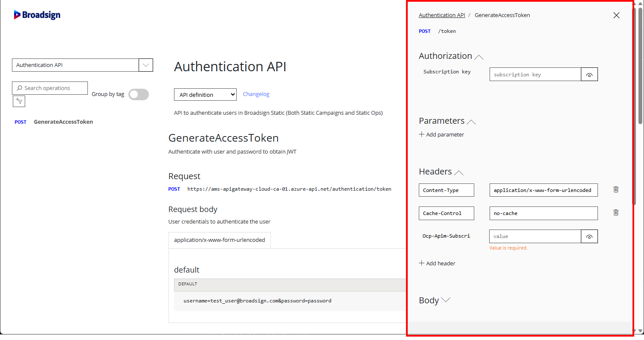The height and width of the screenshot is (340, 644).
Task: Click the request URL ending in /authentication/token
Action: pos(289,189)
